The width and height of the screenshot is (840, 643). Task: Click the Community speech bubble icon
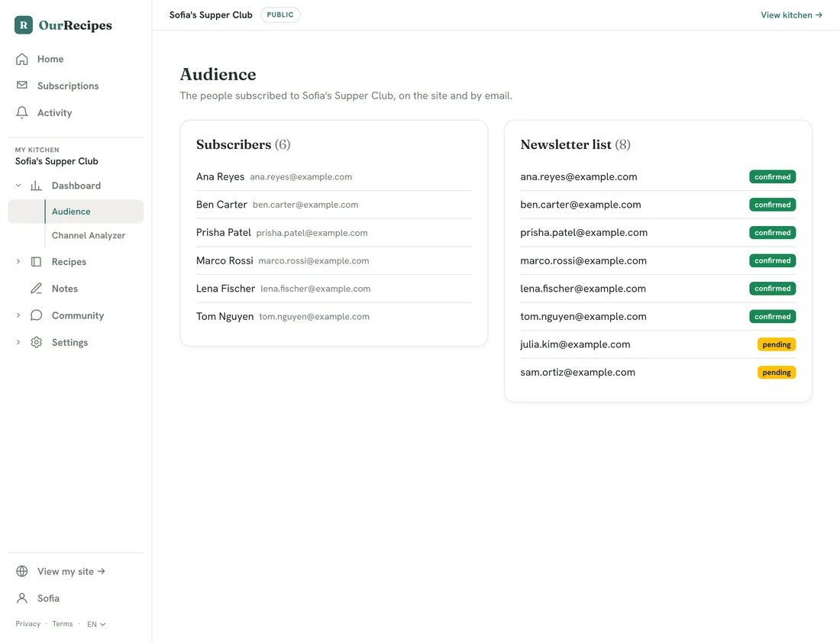(36, 315)
